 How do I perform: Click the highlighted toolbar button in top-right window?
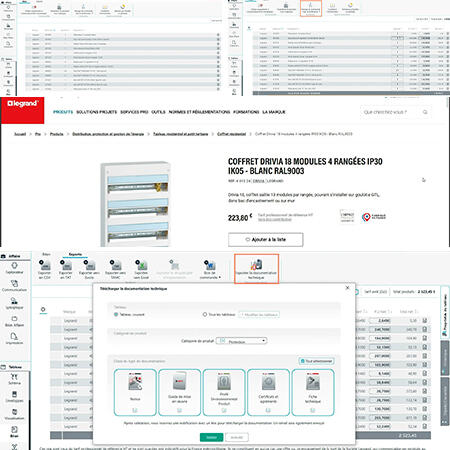click(x=311, y=8)
